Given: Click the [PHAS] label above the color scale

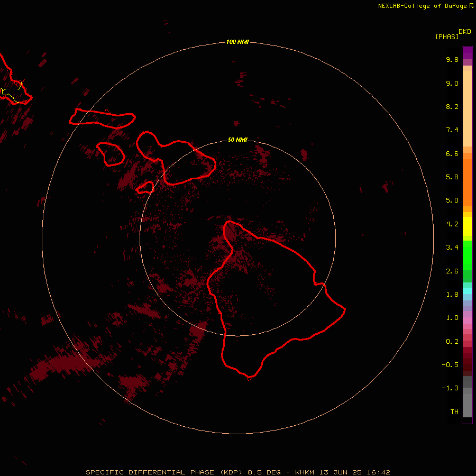Looking at the screenshot, I should 447,36.
